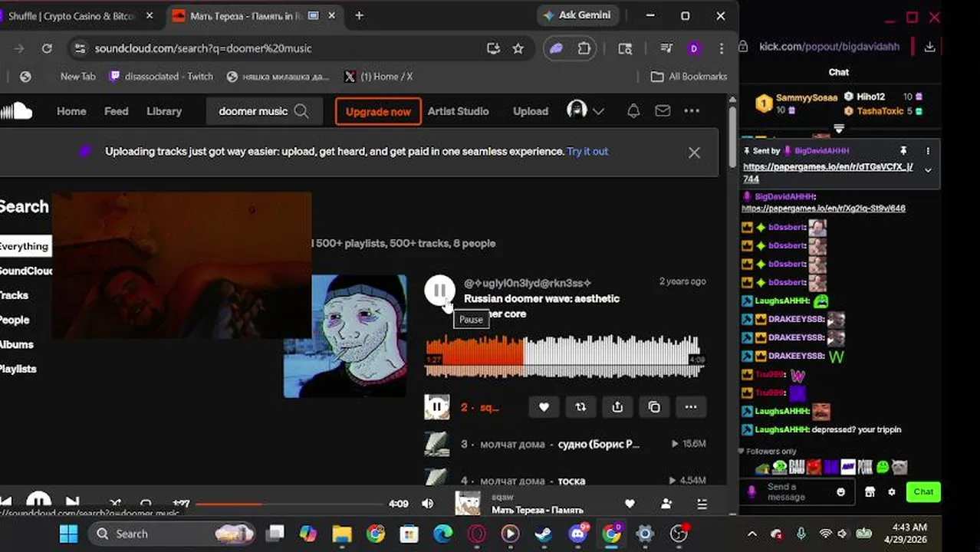This screenshot has width=980, height=552.
Task: Open the disassociated - Twitch bookmark
Action: (162, 77)
